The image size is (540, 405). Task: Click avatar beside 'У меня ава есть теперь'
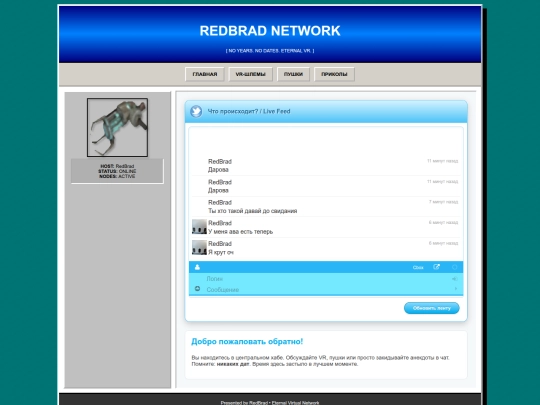pos(199,227)
